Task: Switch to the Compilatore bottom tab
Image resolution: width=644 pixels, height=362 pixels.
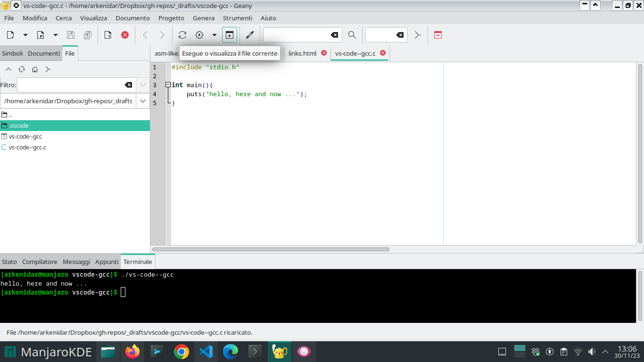Action: pyautogui.click(x=40, y=262)
